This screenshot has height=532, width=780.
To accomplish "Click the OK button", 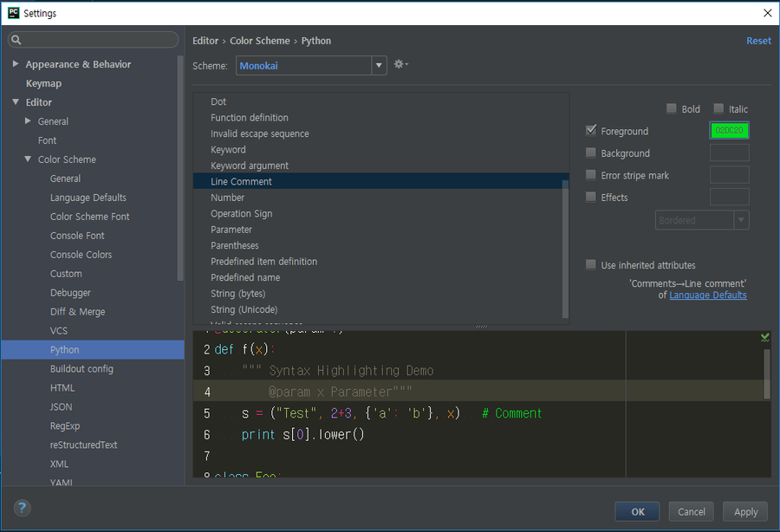I will click(x=637, y=511).
